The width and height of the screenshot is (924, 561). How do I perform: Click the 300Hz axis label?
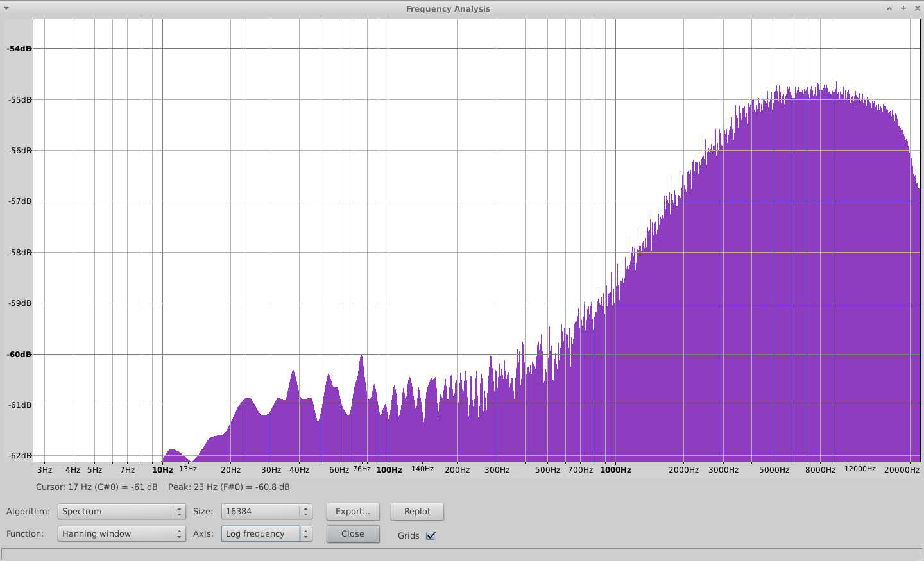(x=497, y=470)
